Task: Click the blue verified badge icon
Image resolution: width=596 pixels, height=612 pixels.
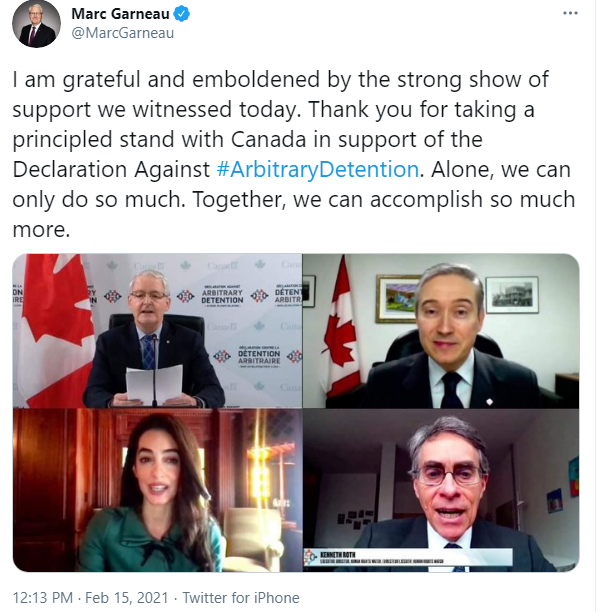Action: coord(181,14)
